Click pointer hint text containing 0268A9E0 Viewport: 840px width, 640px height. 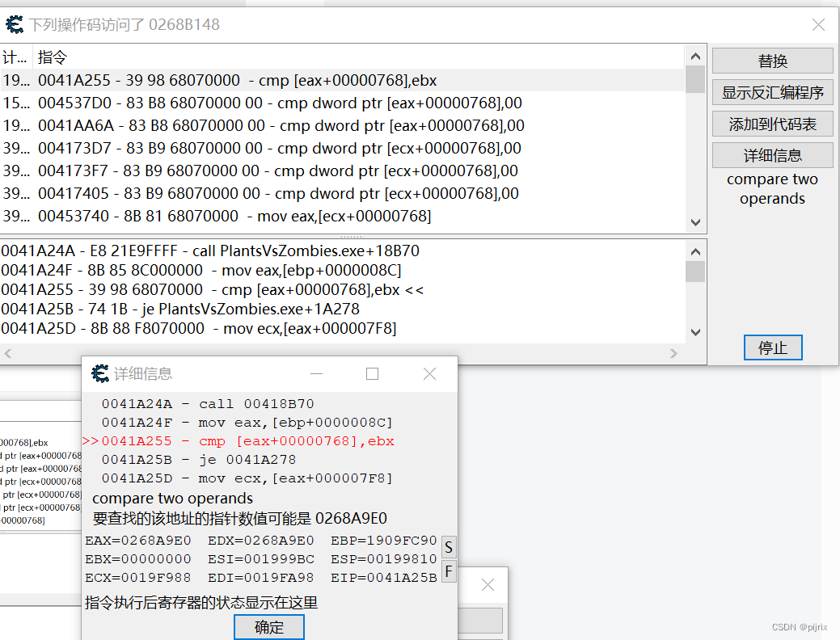(x=240, y=519)
